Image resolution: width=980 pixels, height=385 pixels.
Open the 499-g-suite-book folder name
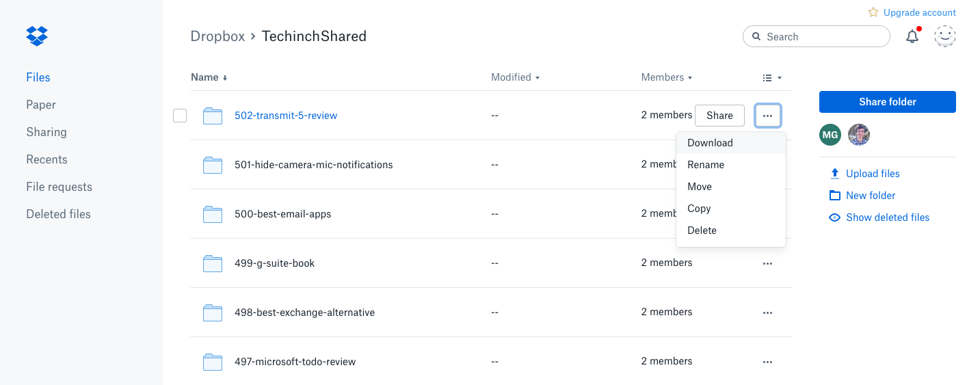275,263
